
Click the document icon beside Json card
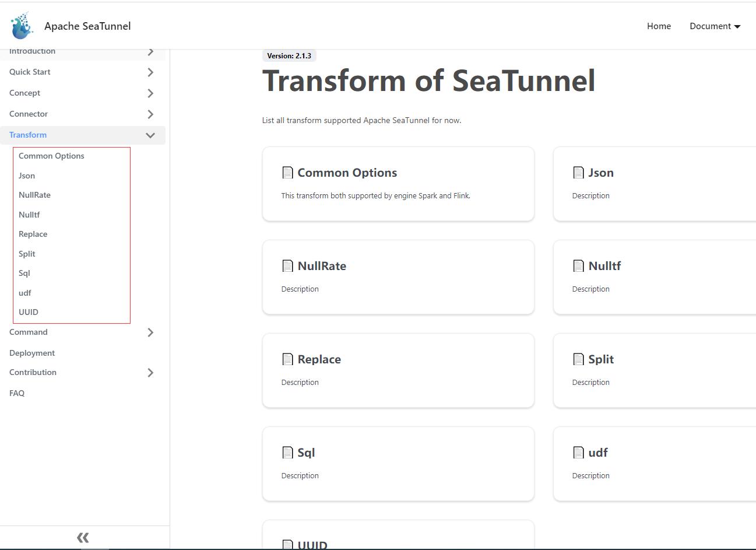(578, 173)
